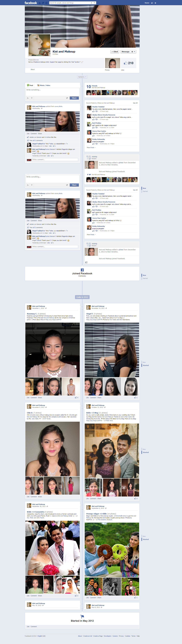Go to Home in the top bar
Image resolution: width=182 pixels, height=644 pixels.
coord(147,3)
